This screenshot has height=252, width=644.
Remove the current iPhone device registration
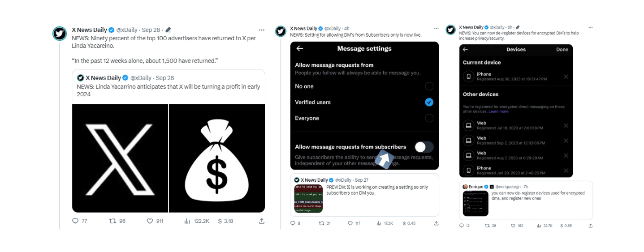[x=566, y=77]
